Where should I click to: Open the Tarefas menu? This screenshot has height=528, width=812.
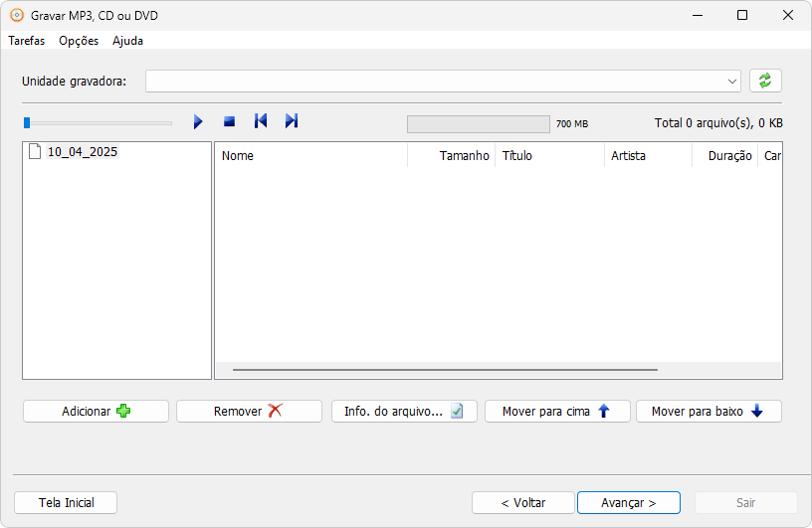pyautogui.click(x=27, y=41)
